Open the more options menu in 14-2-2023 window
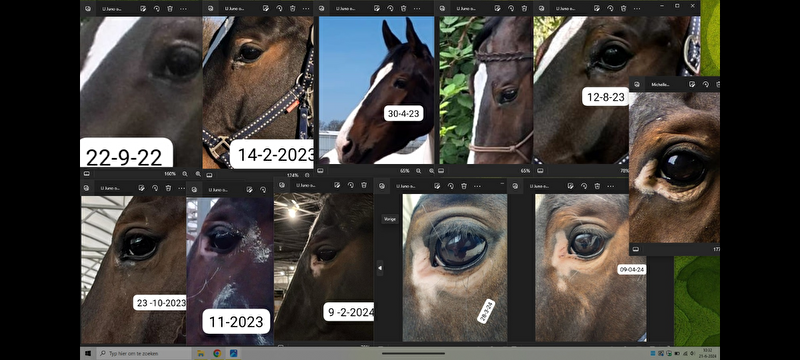The height and width of the screenshot is (360, 800). click(306, 9)
